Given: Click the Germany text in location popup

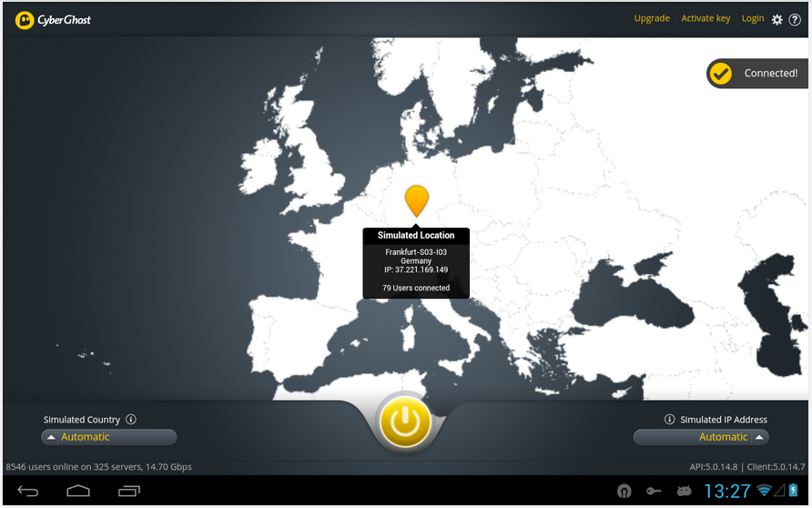Looking at the screenshot, I should [416, 261].
